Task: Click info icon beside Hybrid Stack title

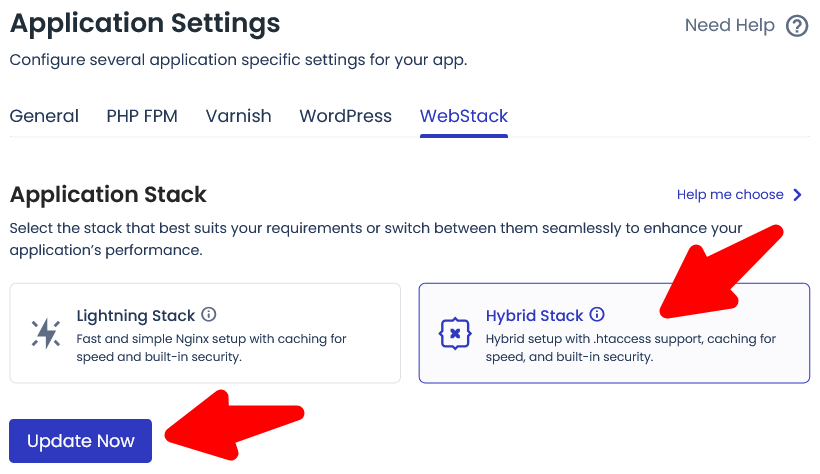Action: click(597, 314)
